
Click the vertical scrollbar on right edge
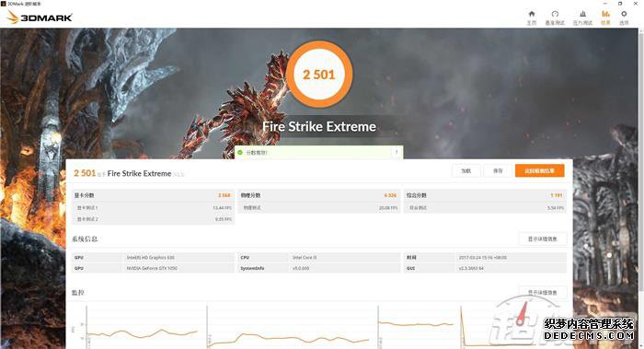pos(641,188)
